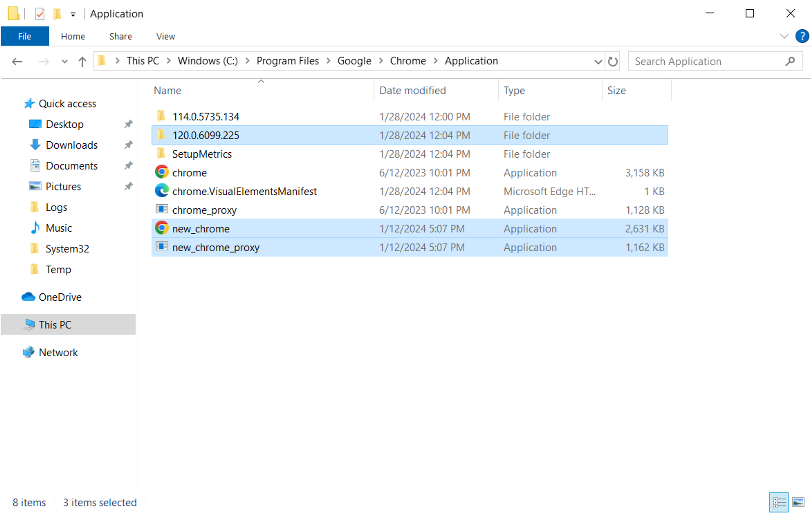Go back with the Back arrow
Viewport: 812px width, 513px height.
(17, 61)
